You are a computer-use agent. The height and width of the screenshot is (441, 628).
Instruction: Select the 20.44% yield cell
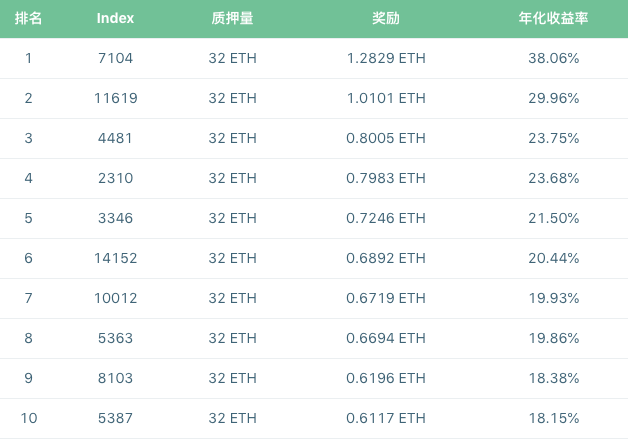[553, 258]
